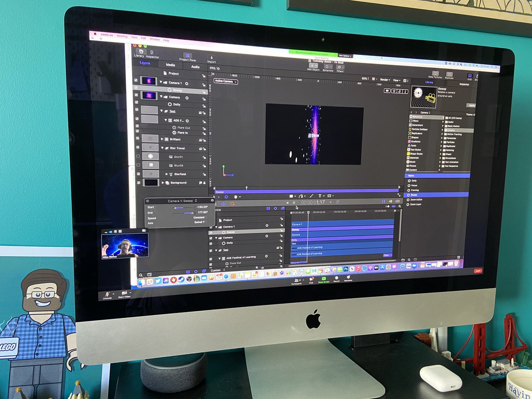The image size is (532, 399).
Task: Collapse Star Travel group triangle
Action: (162, 148)
